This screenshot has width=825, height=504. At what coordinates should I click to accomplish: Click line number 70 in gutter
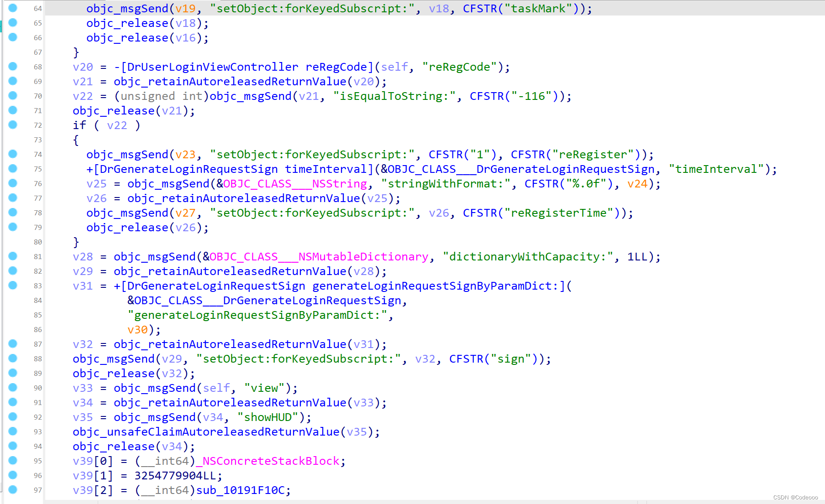[38, 96]
